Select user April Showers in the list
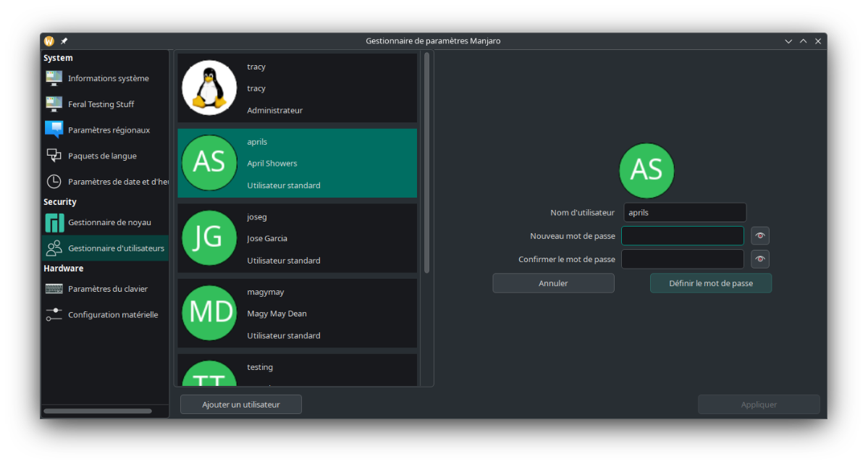This screenshot has width=868, height=467. pos(298,163)
